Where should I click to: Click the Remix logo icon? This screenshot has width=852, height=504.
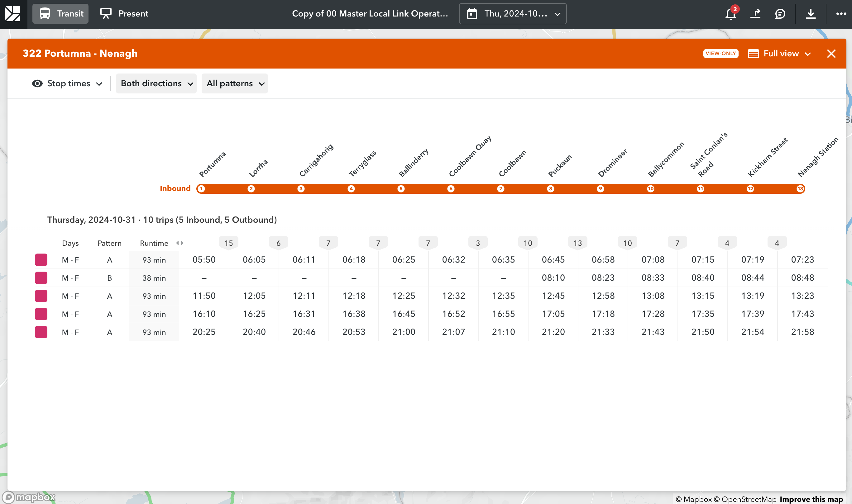pyautogui.click(x=13, y=14)
